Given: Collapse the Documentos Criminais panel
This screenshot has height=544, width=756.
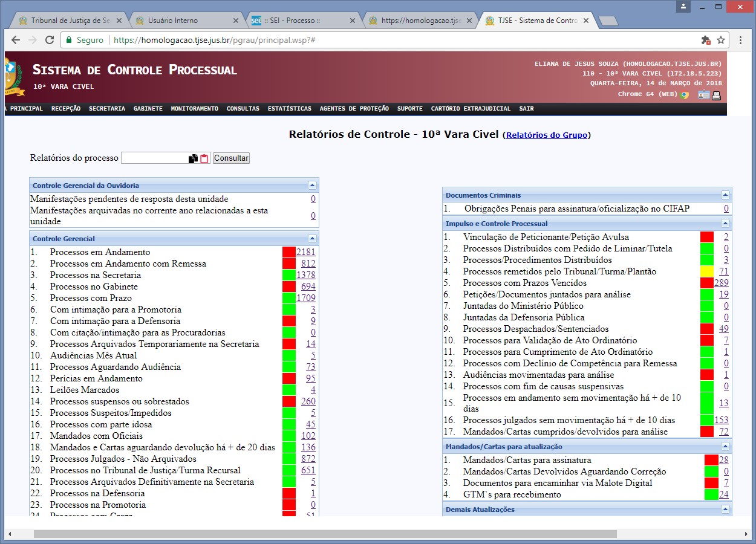Looking at the screenshot, I should pos(725,195).
